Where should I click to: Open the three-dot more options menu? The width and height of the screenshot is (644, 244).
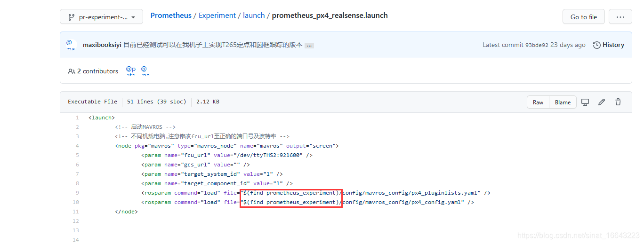(x=620, y=17)
